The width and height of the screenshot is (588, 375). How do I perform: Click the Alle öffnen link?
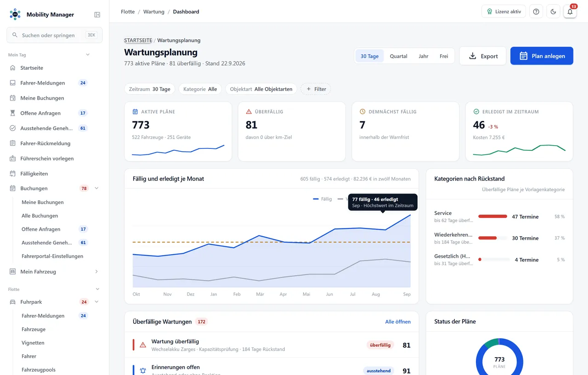[x=398, y=322]
